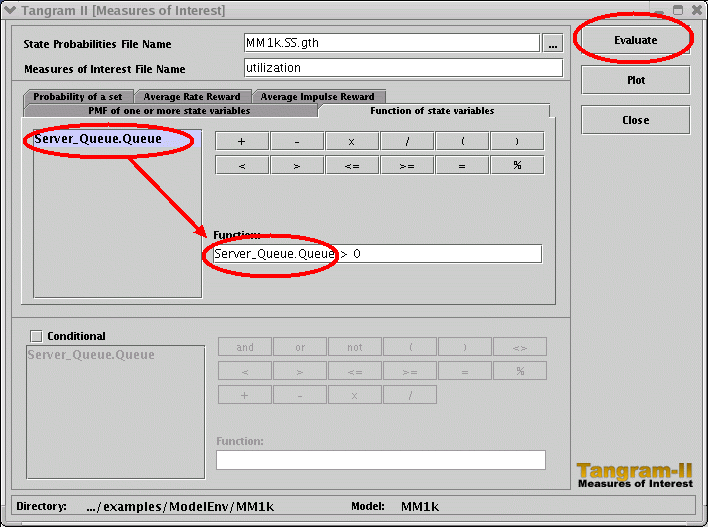Viewport: 708px width, 527px height.
Task: Click the Measures of Interest File Name field
Action: 403,68
